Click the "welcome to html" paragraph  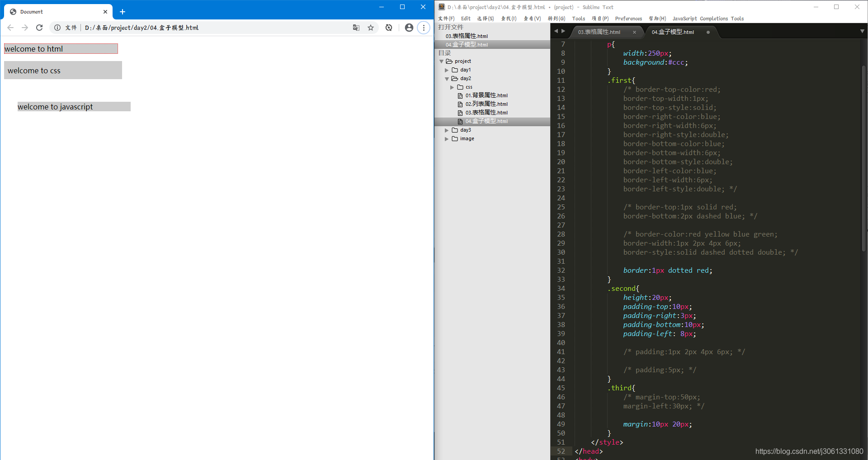coord(61,49)
